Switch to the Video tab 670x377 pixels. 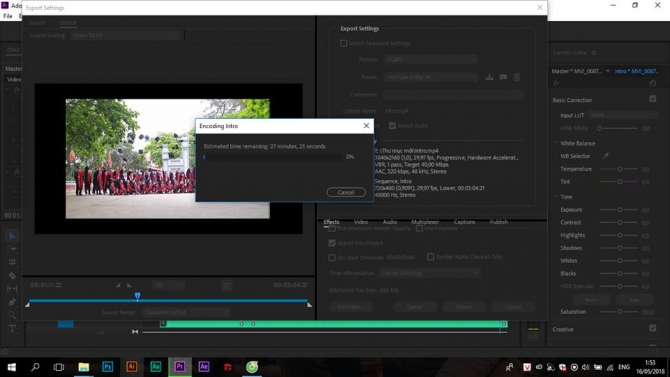tap(361, 222)
